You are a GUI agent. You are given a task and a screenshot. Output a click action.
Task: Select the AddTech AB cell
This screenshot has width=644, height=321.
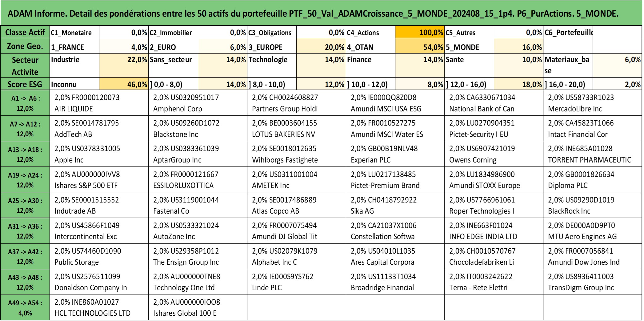(99, 129)
